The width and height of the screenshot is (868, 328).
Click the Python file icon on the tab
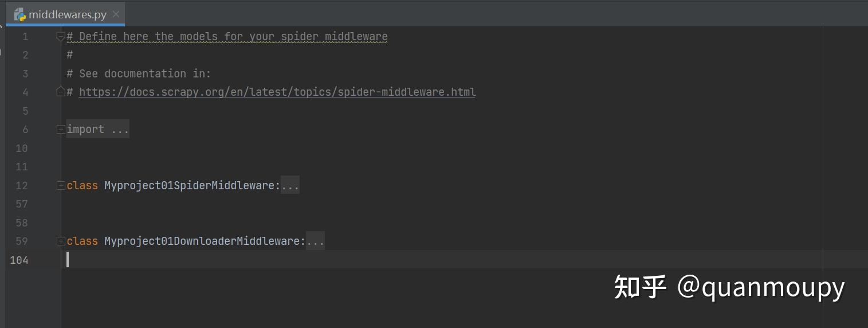coord(20,14)
